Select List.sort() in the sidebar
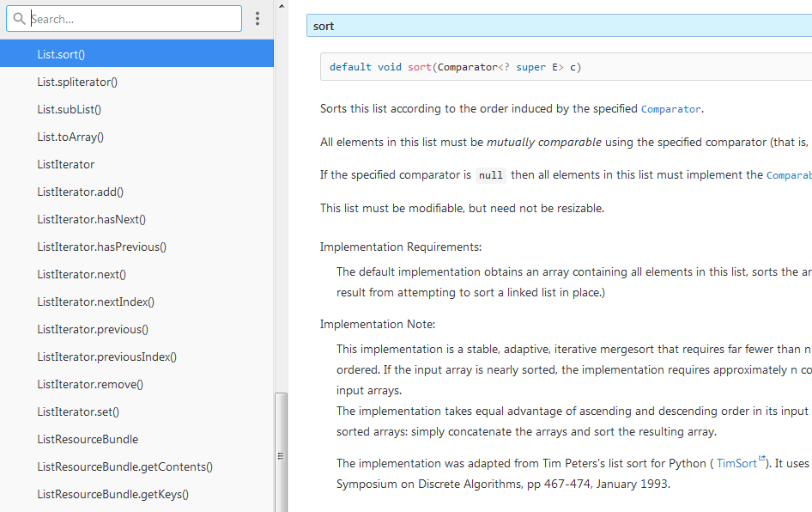Viewport: 812px width, 512px height. click(x=61, y=54)
